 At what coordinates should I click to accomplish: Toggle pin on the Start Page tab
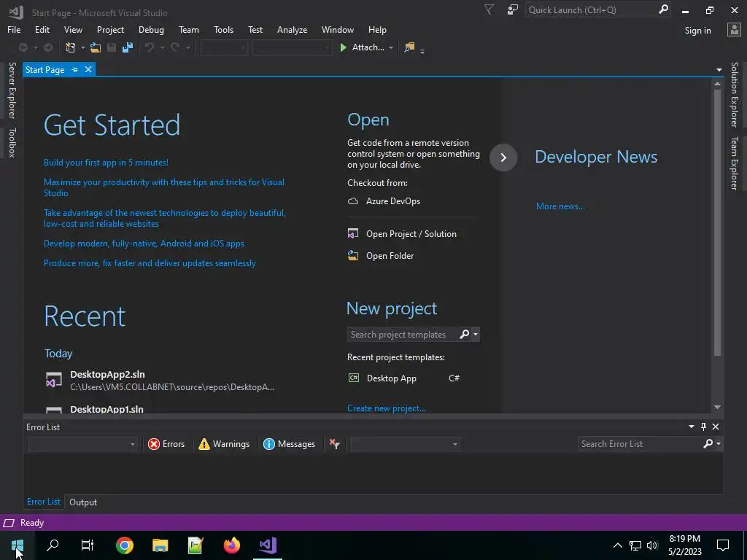(75, 69)
